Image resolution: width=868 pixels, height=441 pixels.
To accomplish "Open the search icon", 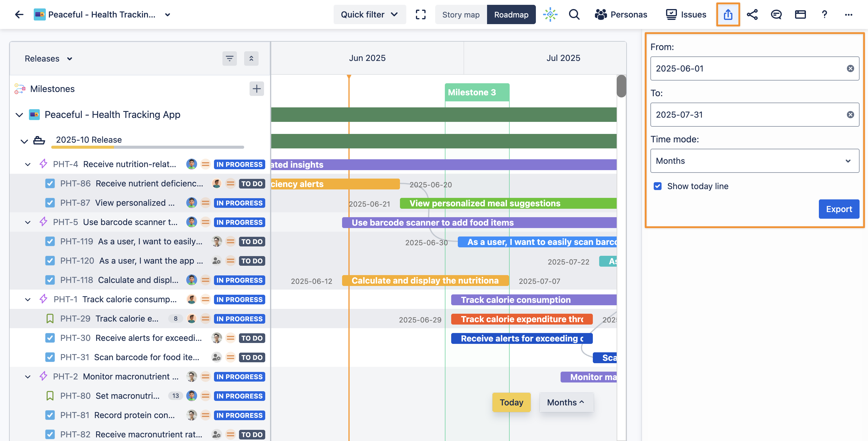I will [x=574, y=14].
